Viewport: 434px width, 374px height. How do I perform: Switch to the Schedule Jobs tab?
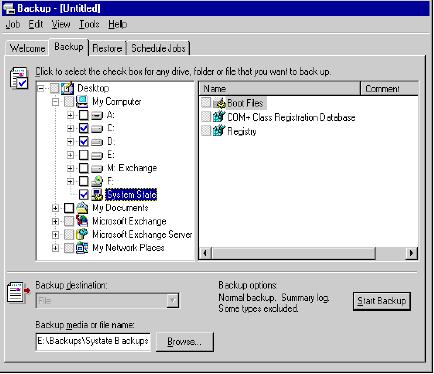[x=158, y=48]
